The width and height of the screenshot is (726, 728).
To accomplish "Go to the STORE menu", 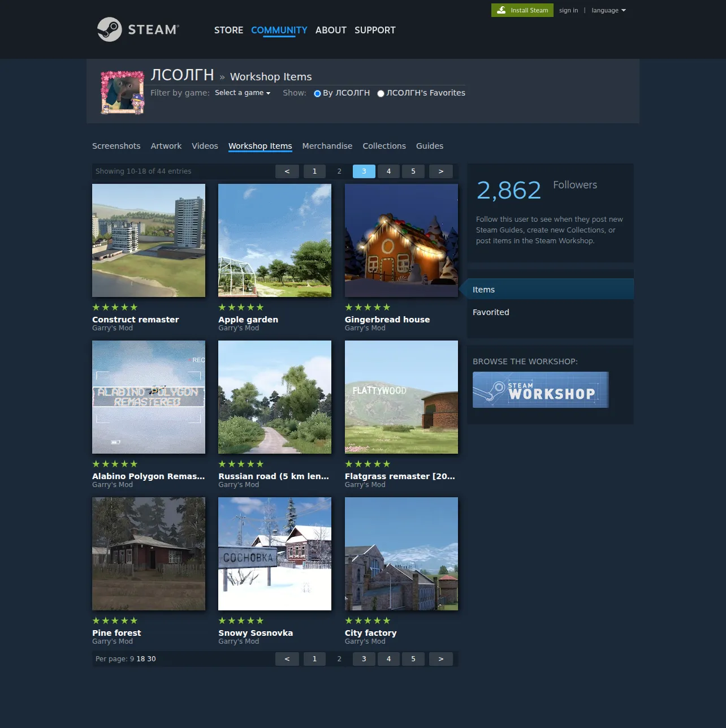I will coord(228,30).
